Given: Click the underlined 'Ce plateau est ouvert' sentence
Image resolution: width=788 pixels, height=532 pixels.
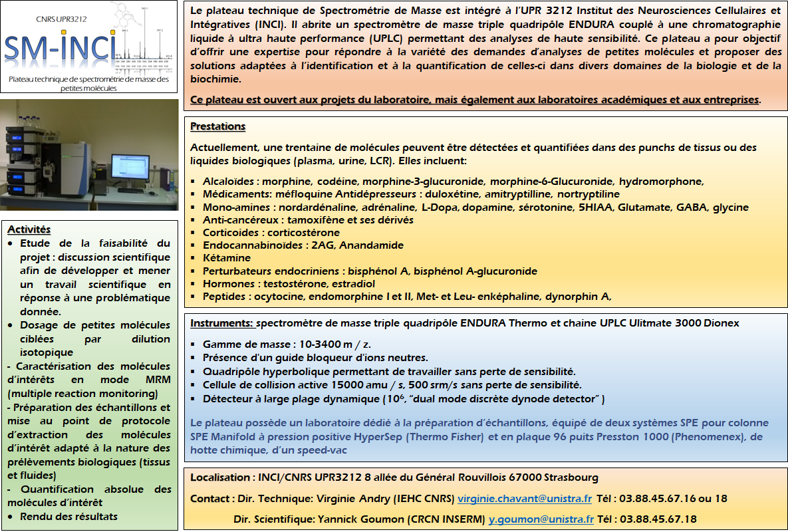Looking at the screenshot, I should pyautogui.click(x=475, y=99).
